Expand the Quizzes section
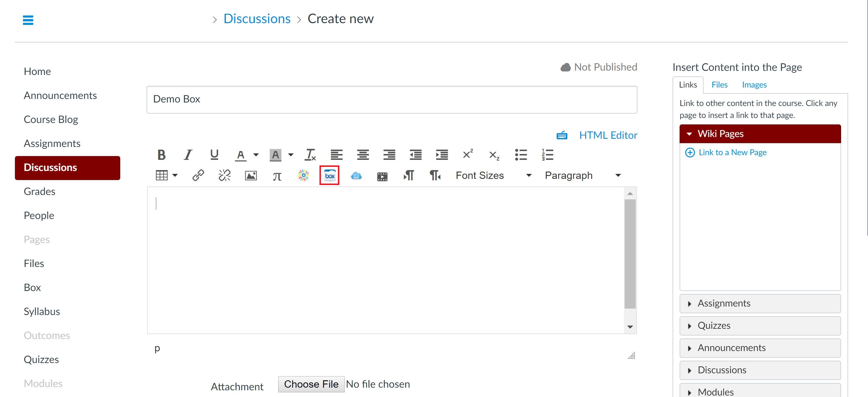 [760, 326]
